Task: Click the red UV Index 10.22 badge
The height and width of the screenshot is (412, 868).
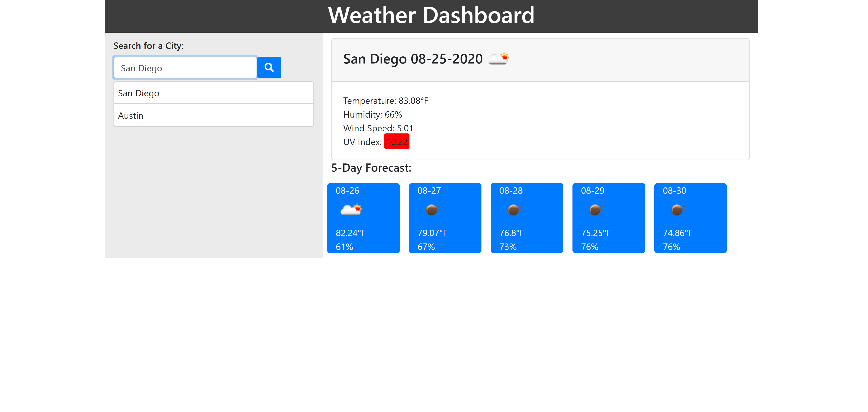Action: point(397,141)
